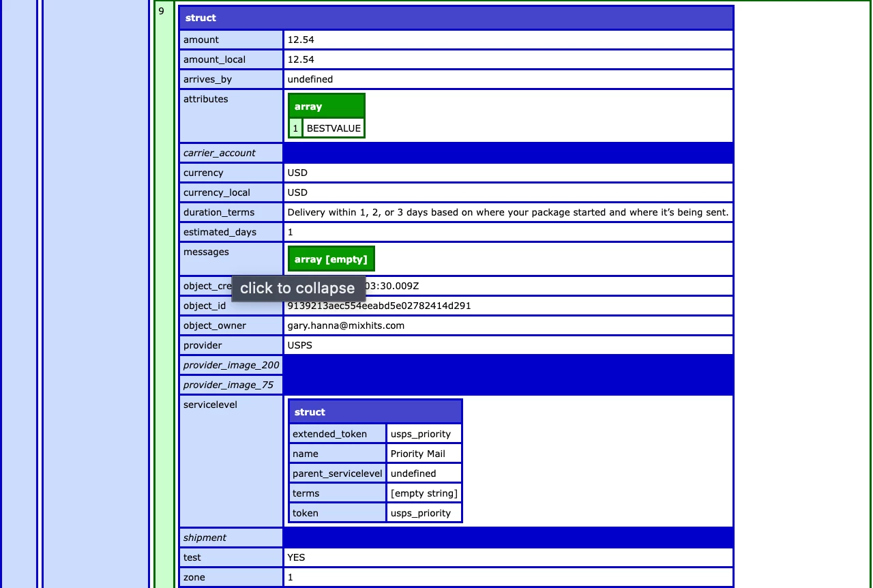This screenshot has width=873, height=588.
Task: Click the arrives_by key cell
Action: [x=231, y=79]
